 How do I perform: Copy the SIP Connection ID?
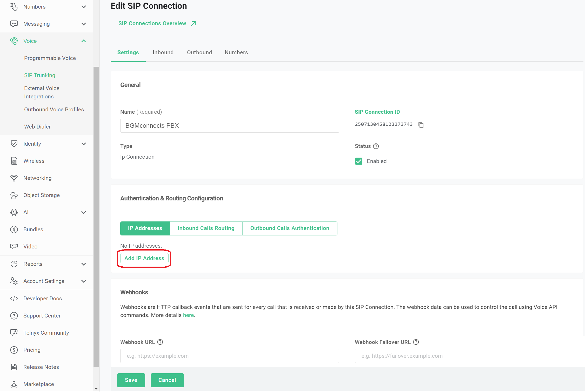[x=421, y=125]
